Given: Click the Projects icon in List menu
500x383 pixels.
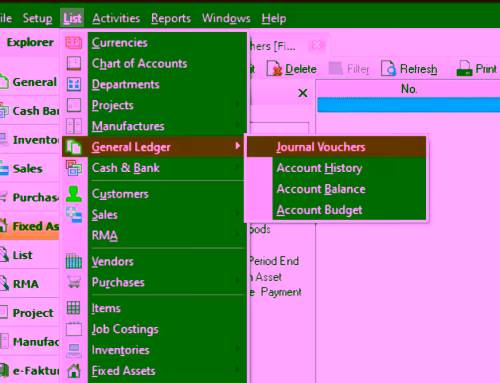Looking at the screenshot, I should (x=74, y=105).
